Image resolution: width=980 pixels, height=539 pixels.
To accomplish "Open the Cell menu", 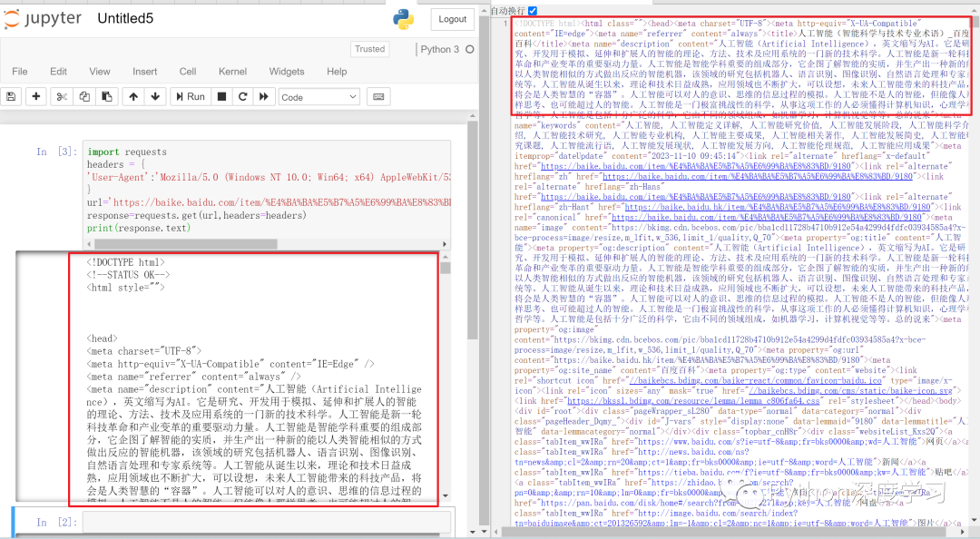I will (188, 72).
